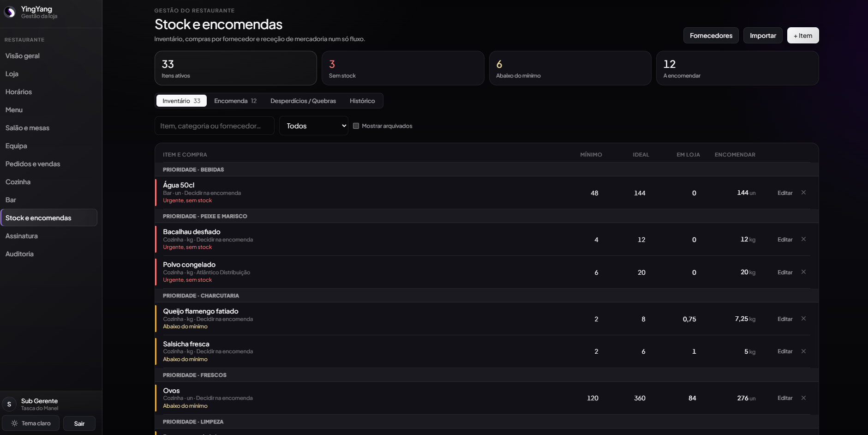Image resolution: width=868 pixels, height=435 pixels.
Task: Open the Encomenda tab
Action: click(x=235, y=101)
